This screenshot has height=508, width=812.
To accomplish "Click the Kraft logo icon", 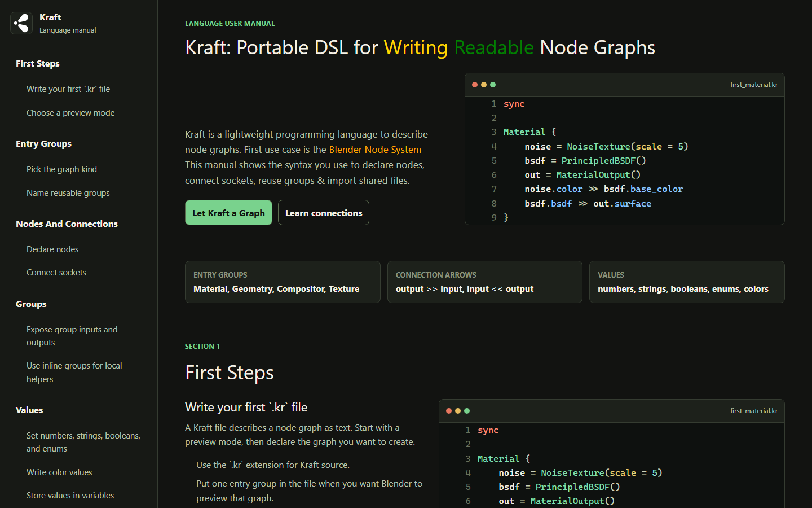I will click(x=21, y=23).
